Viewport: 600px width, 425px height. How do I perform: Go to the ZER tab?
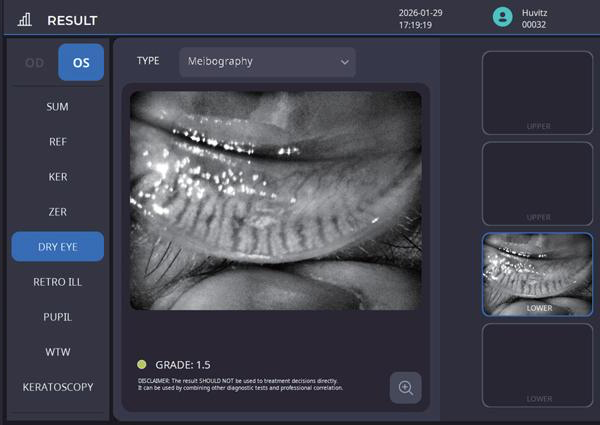tap(57, 212)
